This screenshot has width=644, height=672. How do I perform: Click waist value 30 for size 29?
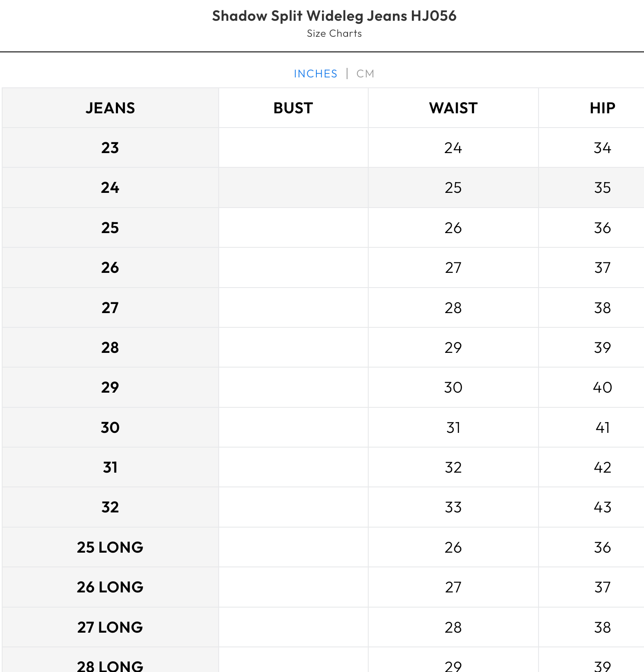pos(453,387)
